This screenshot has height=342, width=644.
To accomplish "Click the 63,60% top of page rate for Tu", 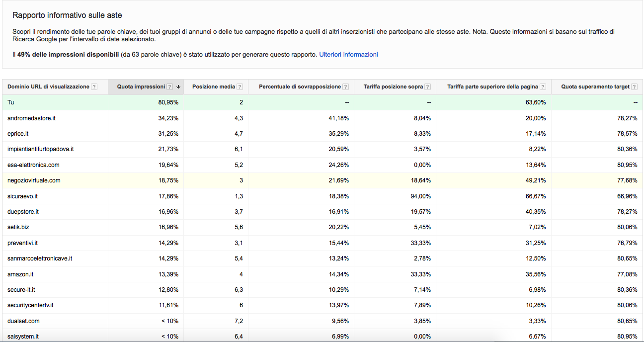I will click(x=535, y=102).
